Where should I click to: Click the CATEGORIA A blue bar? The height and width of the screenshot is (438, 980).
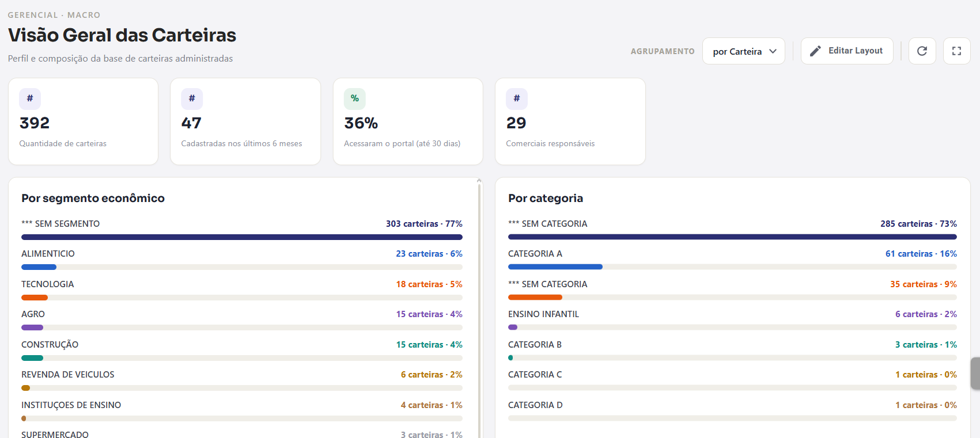click(555, 267)
